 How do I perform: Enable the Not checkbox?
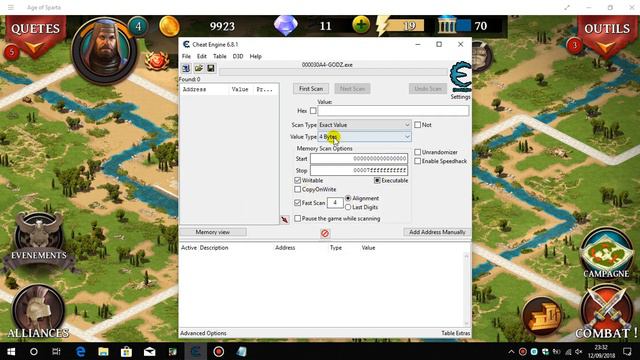tap(418, 125)
